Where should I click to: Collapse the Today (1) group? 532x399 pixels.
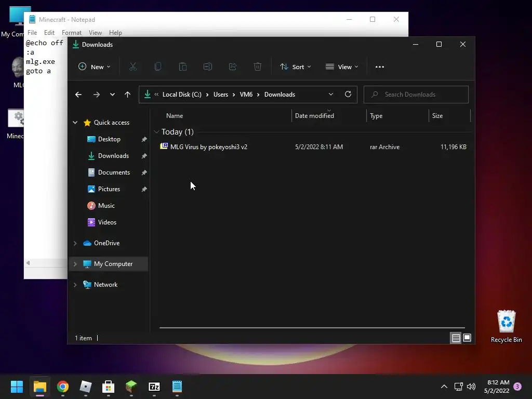[156, 131]
